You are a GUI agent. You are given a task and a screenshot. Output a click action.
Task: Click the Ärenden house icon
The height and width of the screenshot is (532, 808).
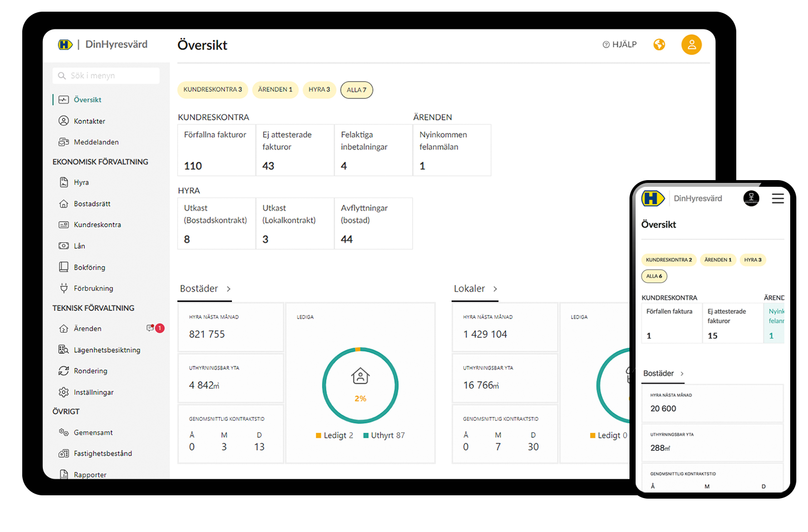coord(64,329)
